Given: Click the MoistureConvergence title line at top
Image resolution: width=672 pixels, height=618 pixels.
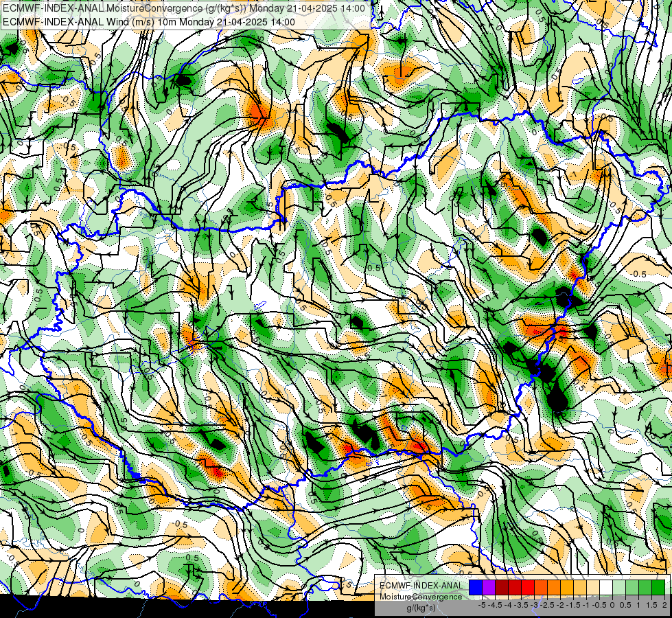Looking at the screenshot, I should pyautogui.click(x=184, y=8).
